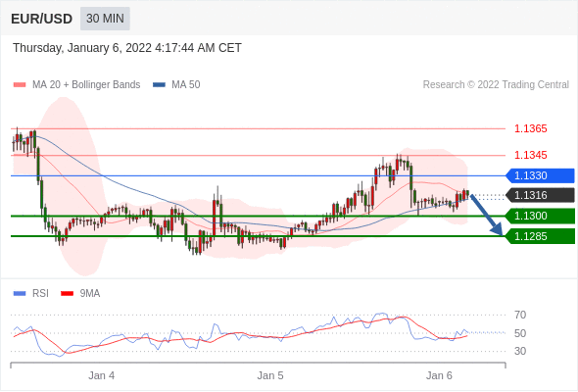Click the Jan 4 date axis label
This screenshot has width=578, height=392.
pyautogui.click(x=101, y=375)
